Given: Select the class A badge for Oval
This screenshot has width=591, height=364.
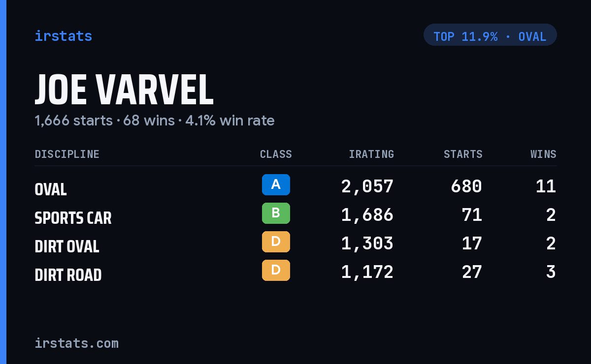Looking at the screenshot, I should coord(276,184).
